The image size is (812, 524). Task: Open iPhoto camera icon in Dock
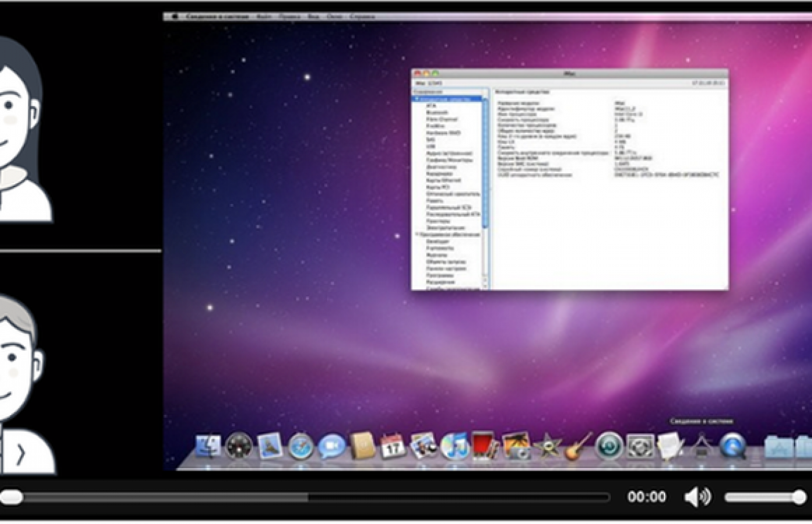[x=517, y=446]
